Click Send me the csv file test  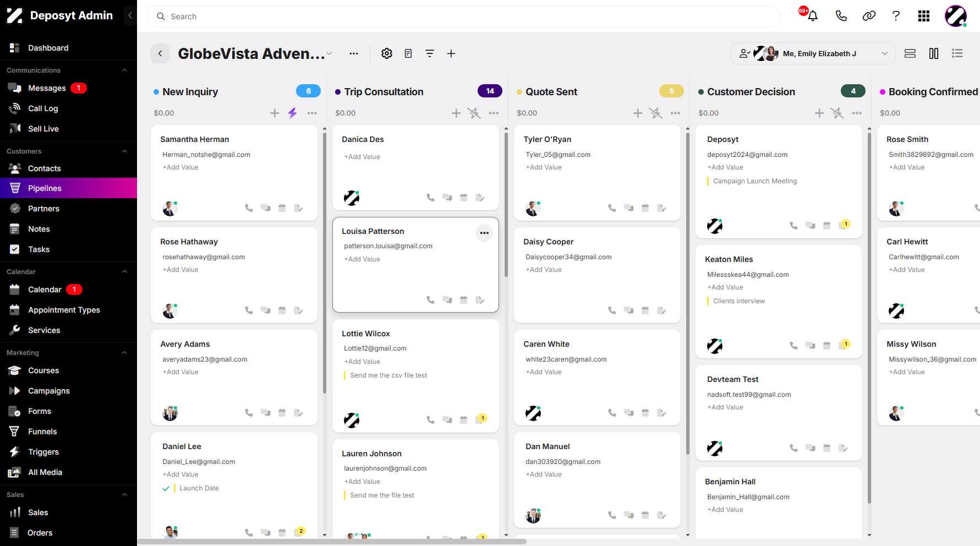point(388,375)
